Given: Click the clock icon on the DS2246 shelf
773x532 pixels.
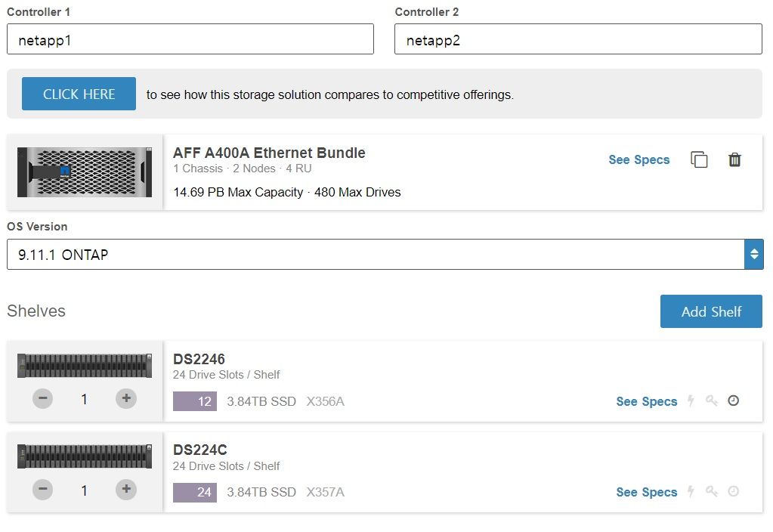Looking at the screenshot, I should pyautogui.click(x=733, y=401).
